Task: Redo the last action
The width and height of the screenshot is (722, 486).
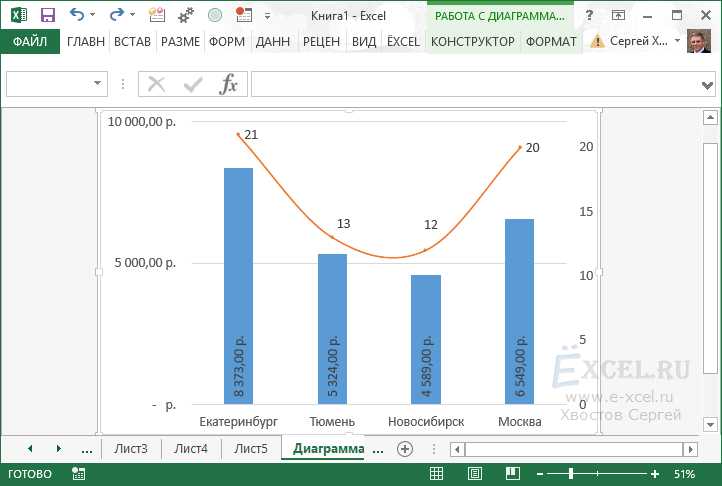Action: point(116,15)
